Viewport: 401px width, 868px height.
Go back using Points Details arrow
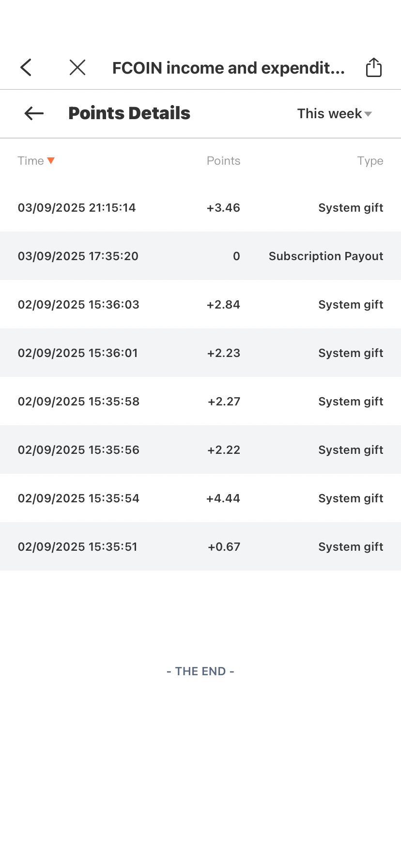[34, 113]
